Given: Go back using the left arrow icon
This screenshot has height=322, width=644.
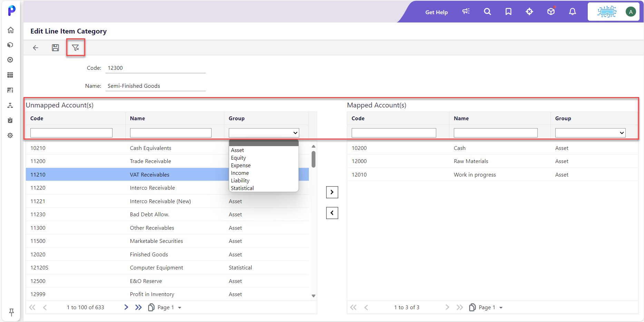Looking at the screenshot, I should coord(36,48).
